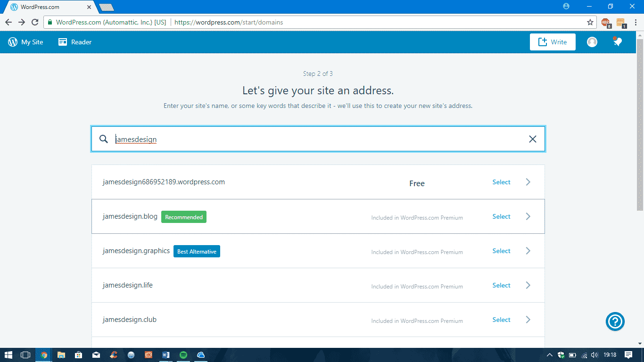This screenshot has width=644, height=362.
Task: Open the WordPress notifications icon
Action: 617,41
